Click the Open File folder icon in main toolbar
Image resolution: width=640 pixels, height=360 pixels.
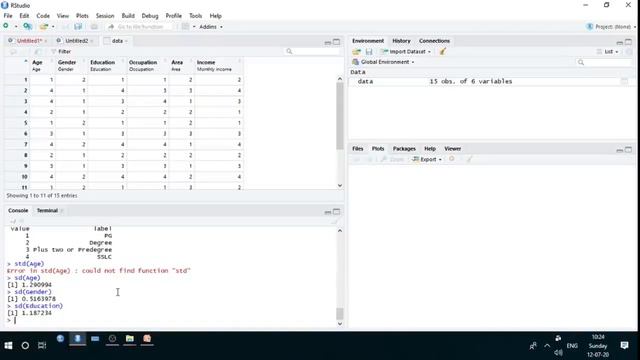(44, 27)
